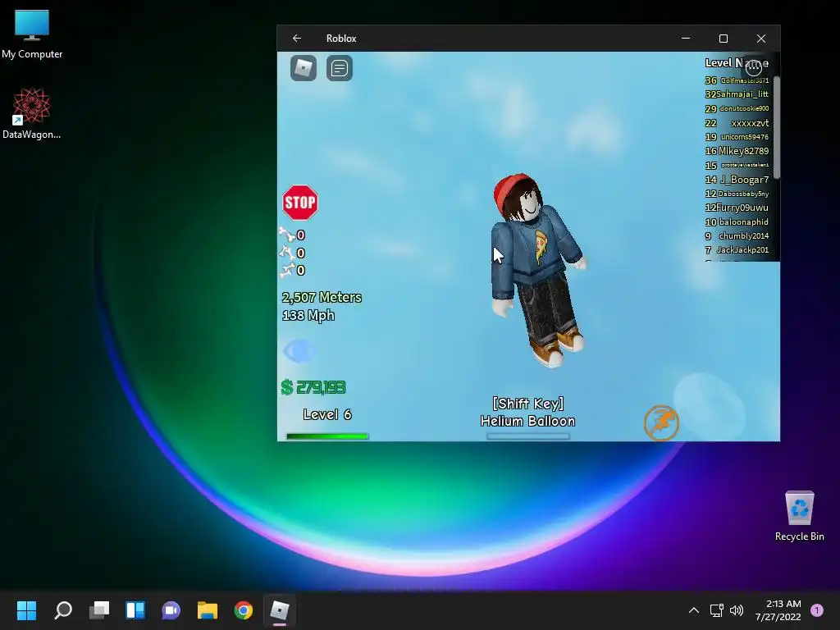This screenshot has height=630, width=840.
Task: Click the Helium Balloon shift key label
Action: click(527, 412)
